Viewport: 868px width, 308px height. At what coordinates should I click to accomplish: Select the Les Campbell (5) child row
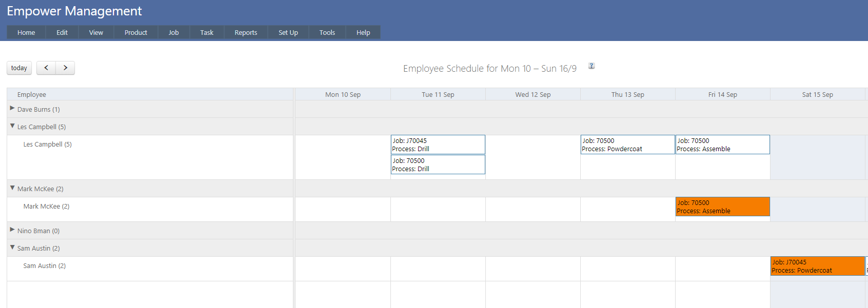click(47, 145)
